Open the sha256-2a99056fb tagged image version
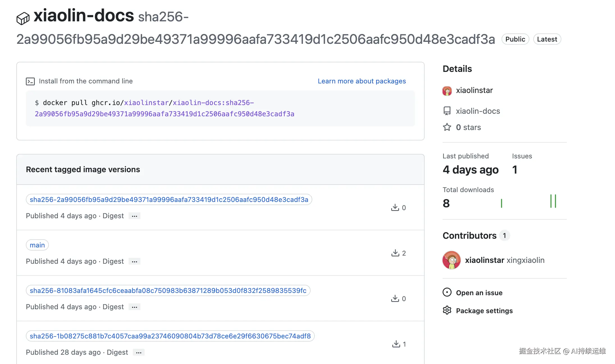This screenshot has height=364, width=615. tap(168, 199)
